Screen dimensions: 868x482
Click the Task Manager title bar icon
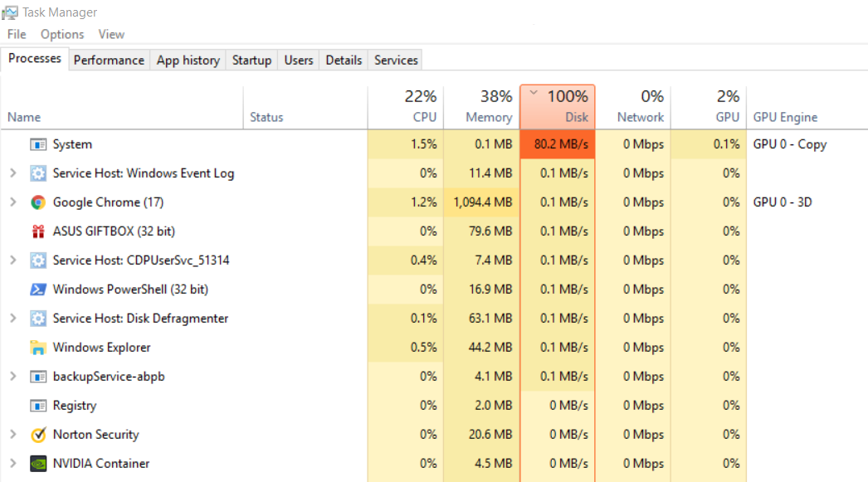[10, 12]
